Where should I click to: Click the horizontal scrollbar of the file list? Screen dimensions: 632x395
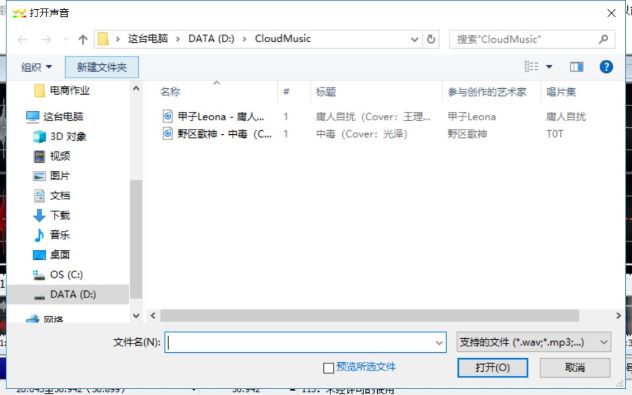pyautogui.click(x=370, y=316)
